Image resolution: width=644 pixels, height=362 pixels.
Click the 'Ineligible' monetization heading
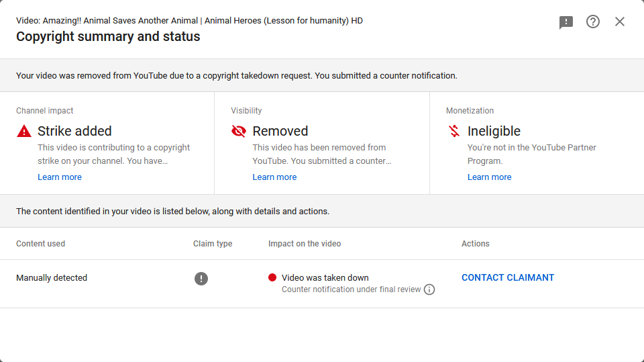[494, 131]
